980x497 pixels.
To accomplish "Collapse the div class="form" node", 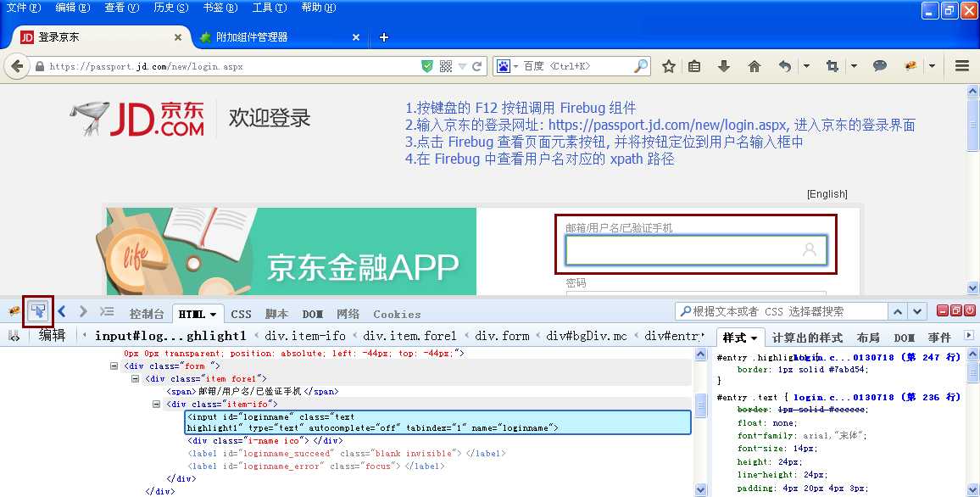I will pos(114,366).
